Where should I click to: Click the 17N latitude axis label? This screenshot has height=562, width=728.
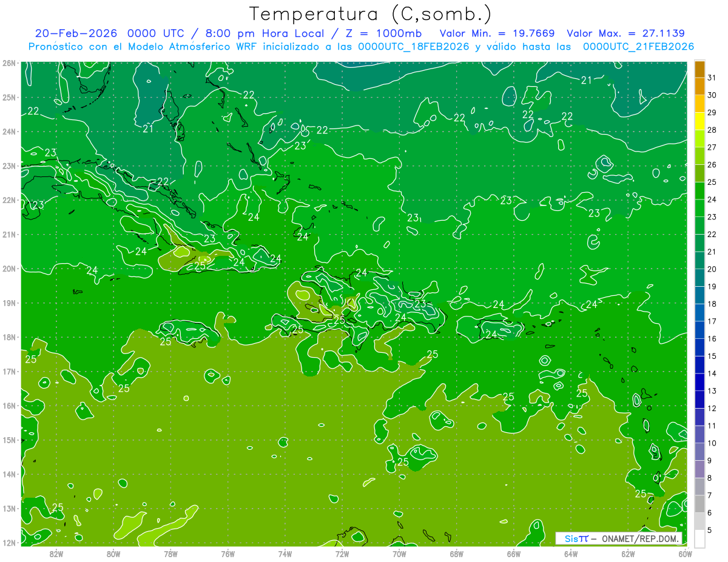pos(9,371)
